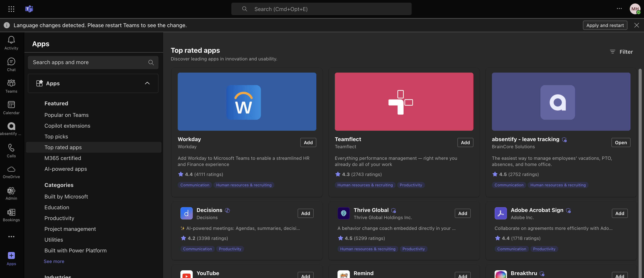The image size is (644, 278).
Task: Dismiss the language change banner
Action: point(636,25)
